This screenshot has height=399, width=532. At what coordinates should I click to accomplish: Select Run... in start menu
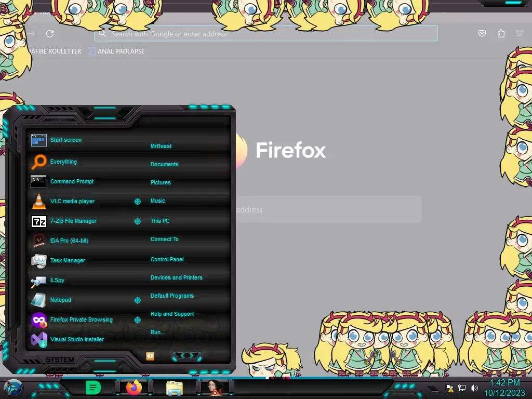[157, 332]
